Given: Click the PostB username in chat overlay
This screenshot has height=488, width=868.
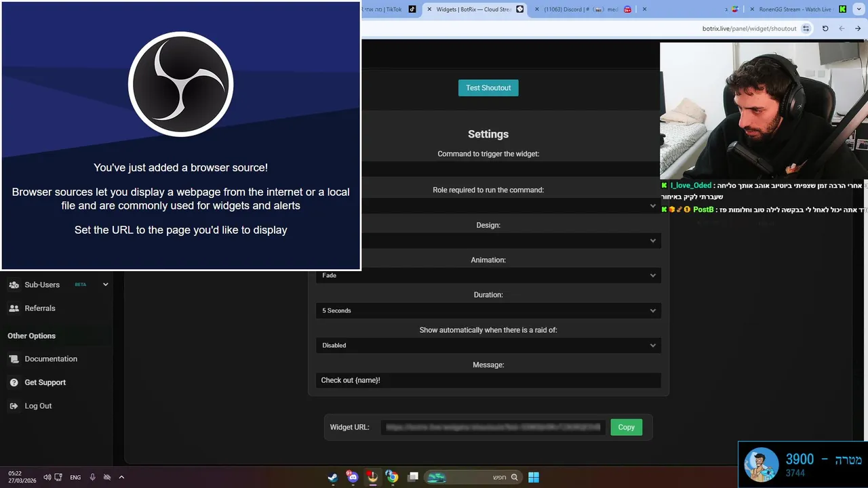Looking at the screenshot, I should click(703, 209).
